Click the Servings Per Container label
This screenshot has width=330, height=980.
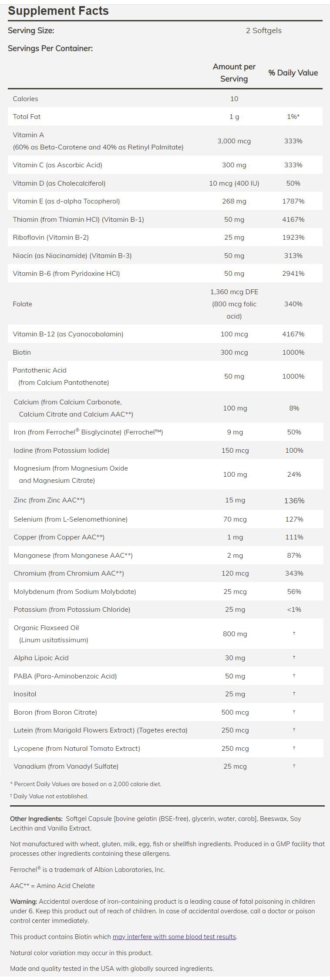(x=50, y=48)
